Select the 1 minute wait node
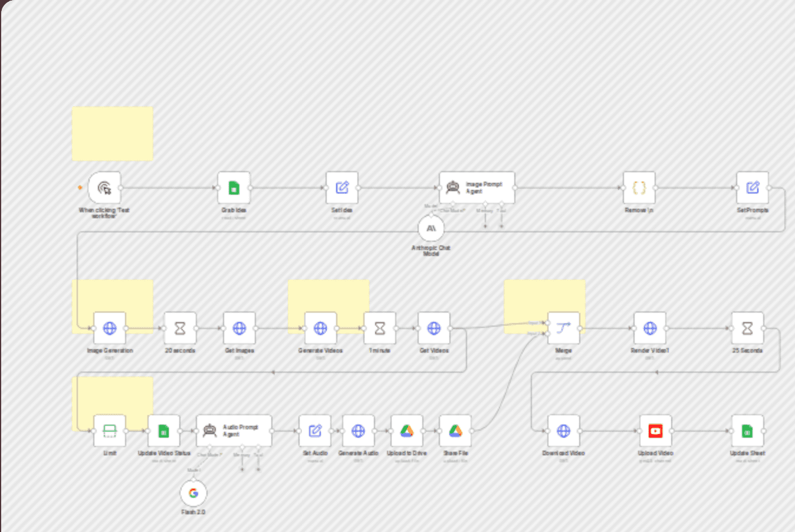The width and height of the screenshot is (795, 532). pos(380,328)
